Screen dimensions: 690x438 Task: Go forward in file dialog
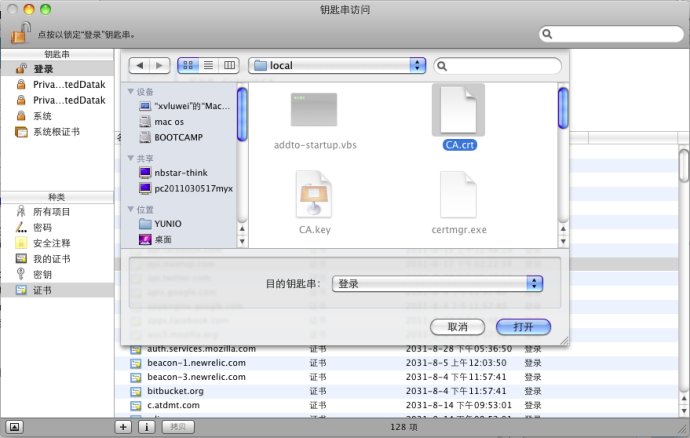coord(159,66)
